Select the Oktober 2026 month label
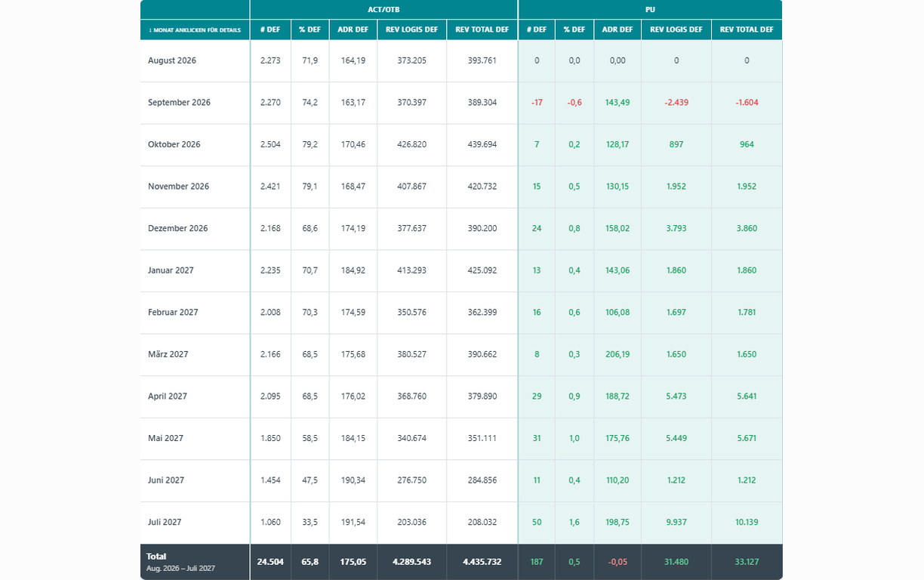Screen dimensions: 924x580 (x=174, y=144)
